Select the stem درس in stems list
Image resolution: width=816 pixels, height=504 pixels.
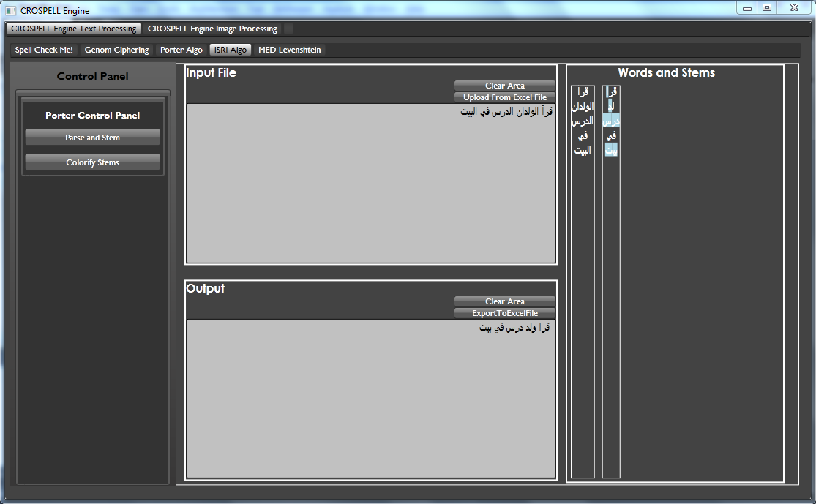pyautogui.click(x=611, y=121)
